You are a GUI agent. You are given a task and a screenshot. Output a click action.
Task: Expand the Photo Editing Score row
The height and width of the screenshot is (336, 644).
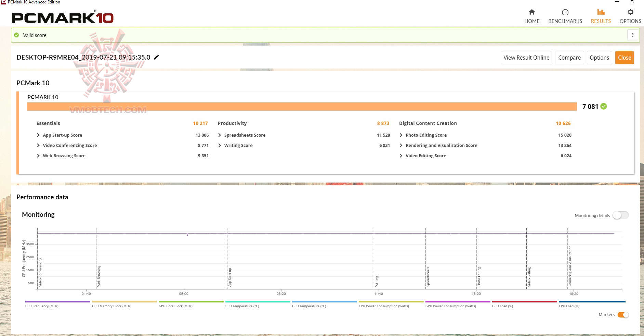point(401,135)
